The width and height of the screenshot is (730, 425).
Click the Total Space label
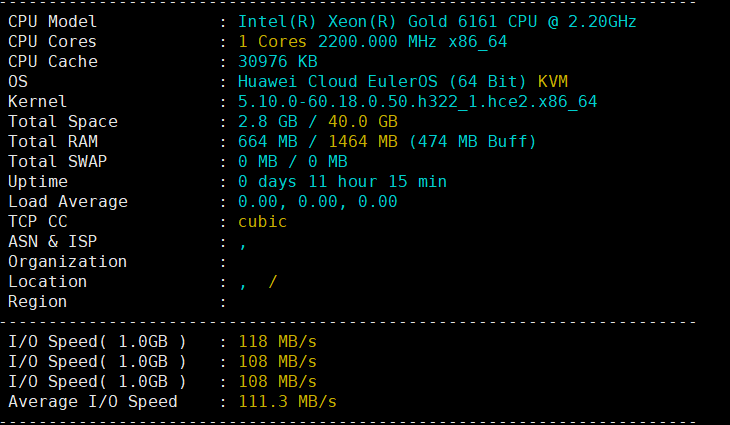pyautogui.click(x=63, y=121)
